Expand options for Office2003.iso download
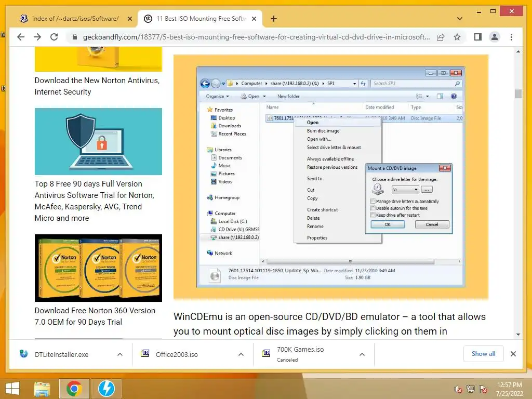Viewport: 532px width, 399px height. 241,354
